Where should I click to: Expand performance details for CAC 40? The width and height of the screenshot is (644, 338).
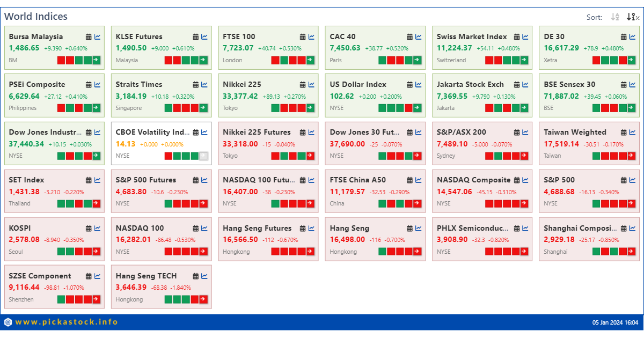(417, 60)
